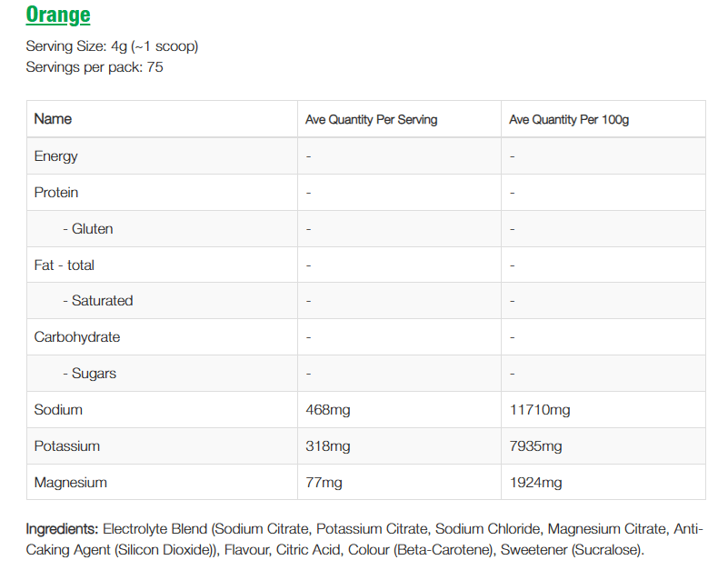Click the Name column header
728x580 pixels.
pyautogui.click(x=53, y=119)
